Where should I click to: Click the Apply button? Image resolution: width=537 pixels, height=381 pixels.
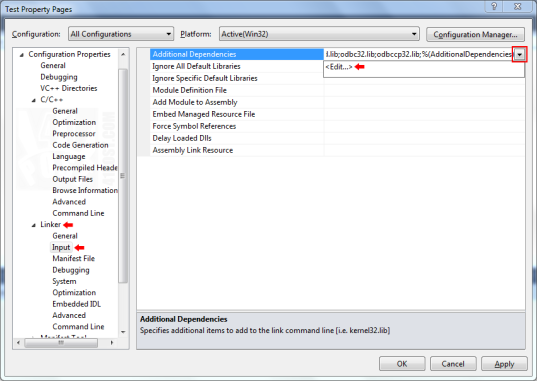504,364
